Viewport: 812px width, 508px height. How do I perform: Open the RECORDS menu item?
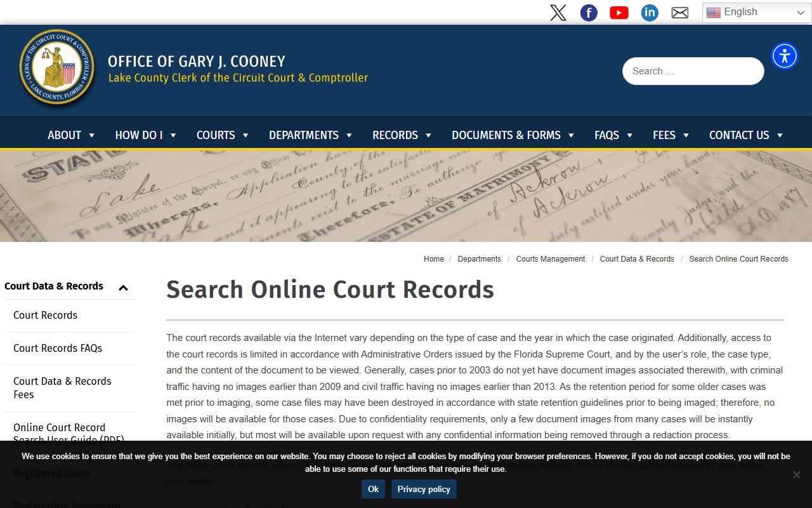tap(395, 135)
